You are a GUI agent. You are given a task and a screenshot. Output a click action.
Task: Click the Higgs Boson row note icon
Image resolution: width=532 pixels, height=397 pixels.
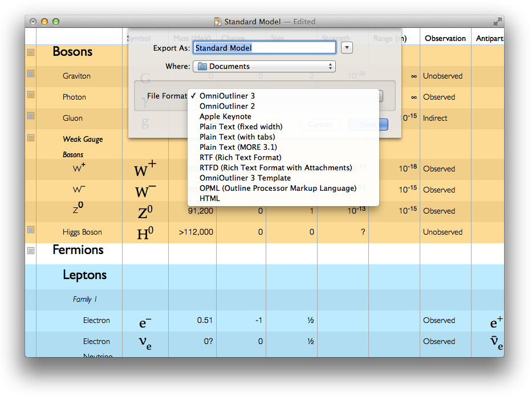point(31,230)
